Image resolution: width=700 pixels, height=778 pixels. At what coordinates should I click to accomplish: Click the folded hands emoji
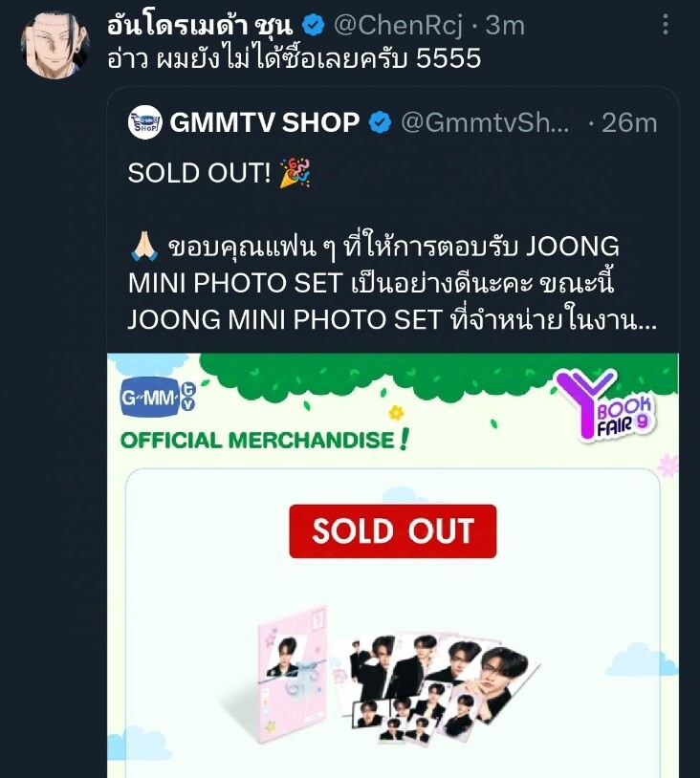144,247
